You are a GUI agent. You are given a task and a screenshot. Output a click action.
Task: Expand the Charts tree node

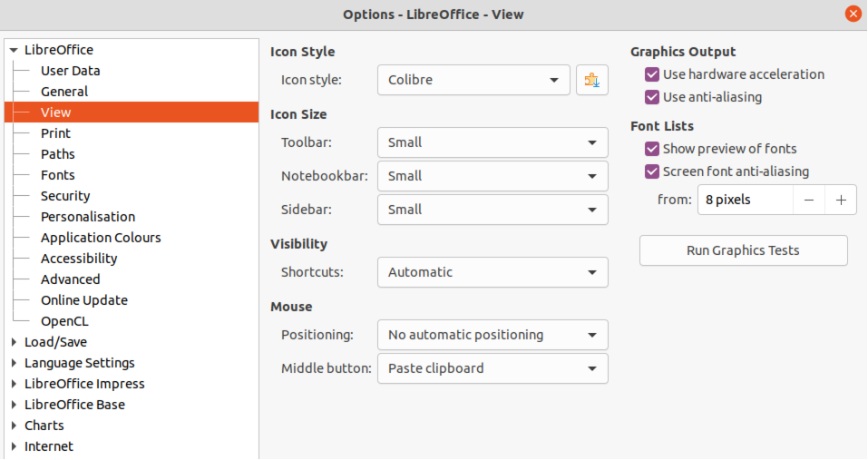click(14, 426)
